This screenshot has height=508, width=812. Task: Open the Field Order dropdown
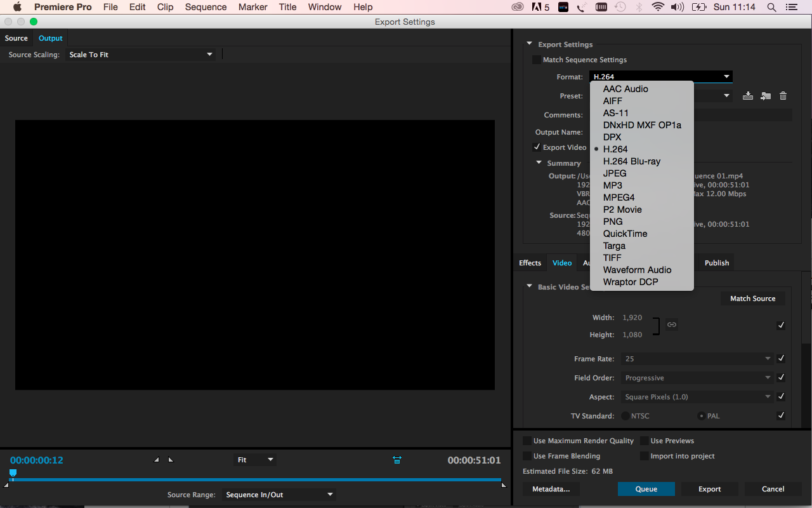pyautogui.click(x=697, y=378)
